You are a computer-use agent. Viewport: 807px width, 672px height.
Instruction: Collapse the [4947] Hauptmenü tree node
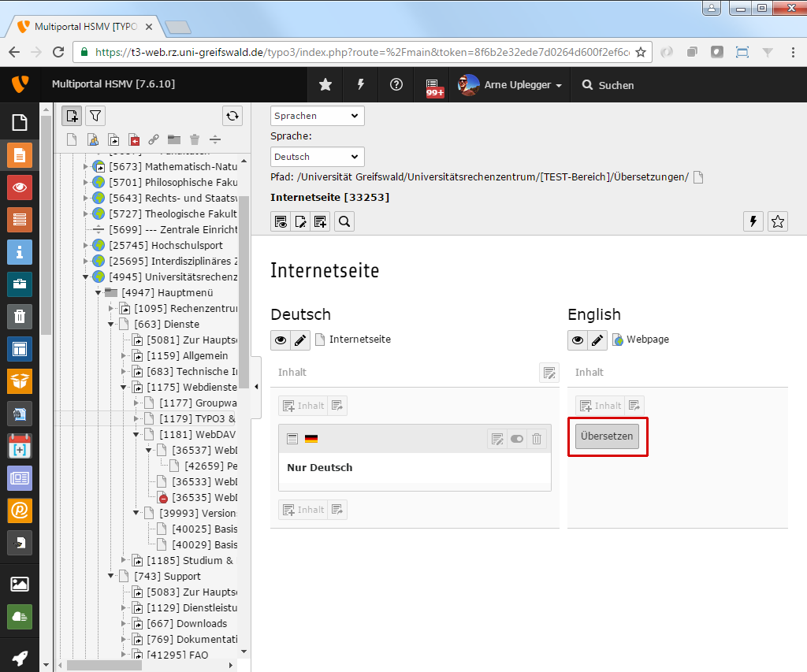[x=99, y=292]
